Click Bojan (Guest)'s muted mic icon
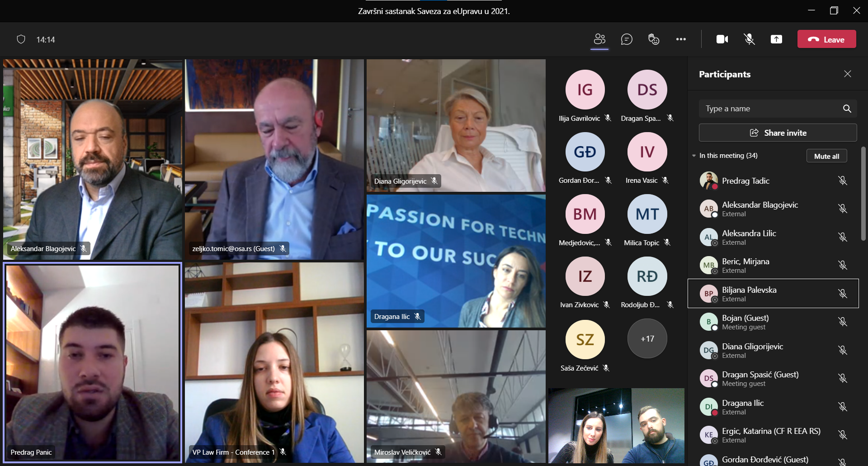The image size is (868, 466). (843, 322)
